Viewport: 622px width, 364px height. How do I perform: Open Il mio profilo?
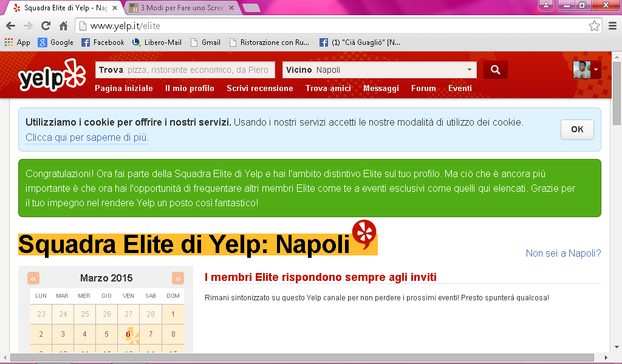190,89
